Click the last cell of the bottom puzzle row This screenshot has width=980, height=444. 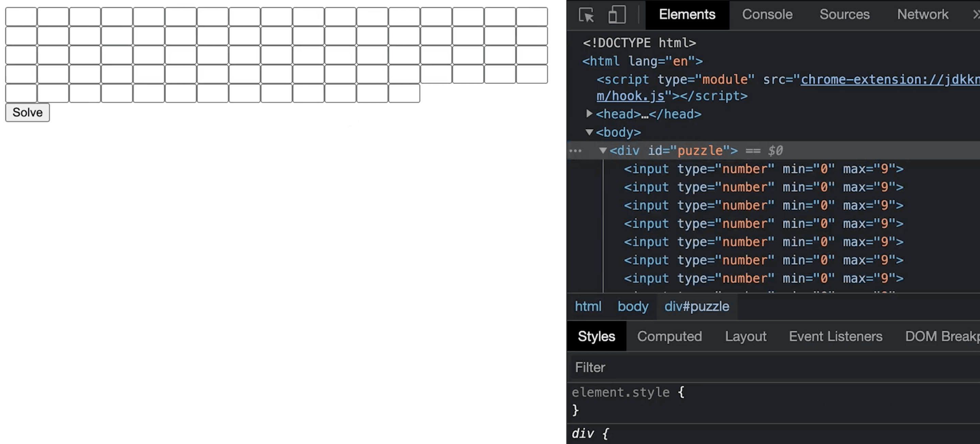[404, 93]
